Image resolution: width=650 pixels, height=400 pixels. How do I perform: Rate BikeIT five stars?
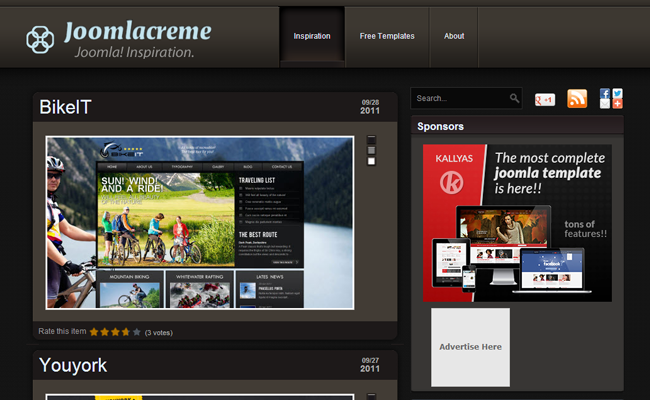coord(136,332)
